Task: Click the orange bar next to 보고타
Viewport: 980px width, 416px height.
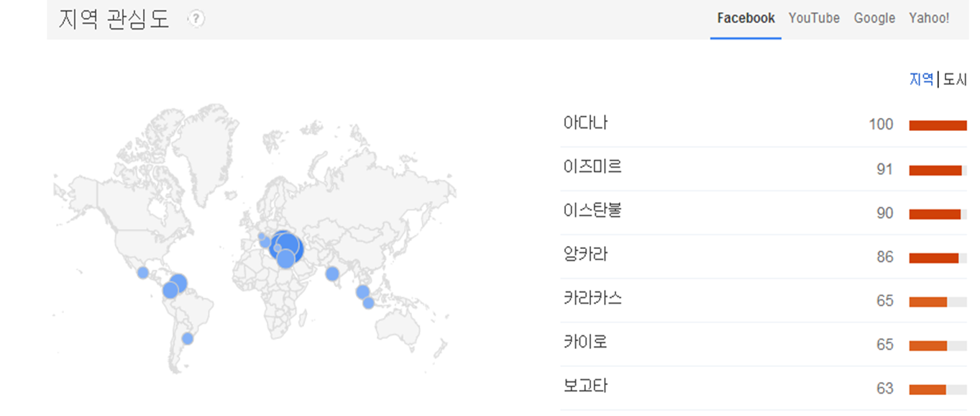Action: coord(928,389)
